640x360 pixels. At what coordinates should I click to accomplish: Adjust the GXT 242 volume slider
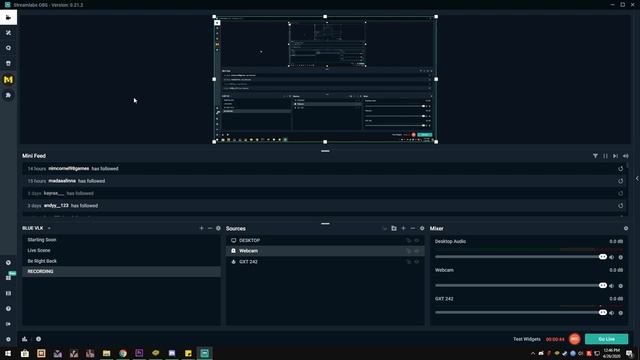521,312
